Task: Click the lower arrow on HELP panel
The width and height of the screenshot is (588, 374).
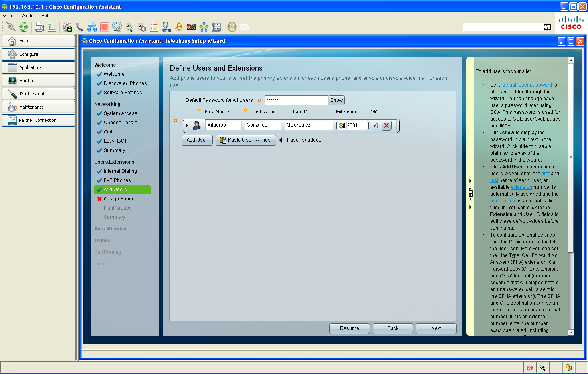Action: click(x=471, y=207)
